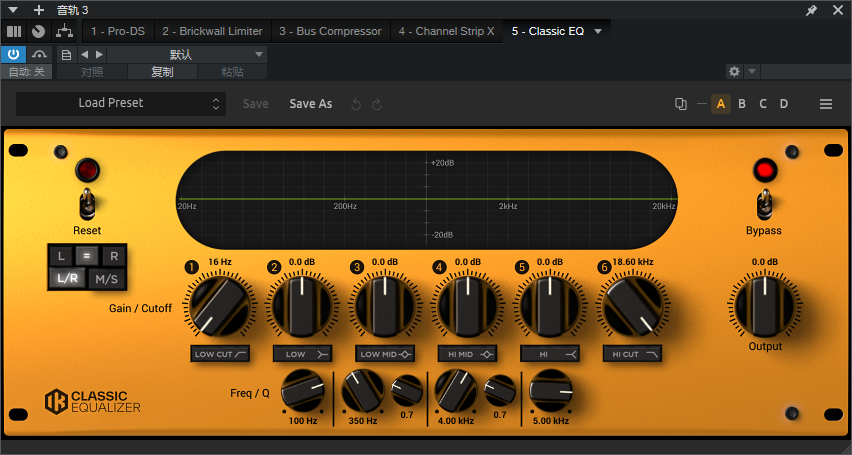Select the R channel button
This screenshot has width=852, height=455.
pyautogui.click(x=114, y=255)
